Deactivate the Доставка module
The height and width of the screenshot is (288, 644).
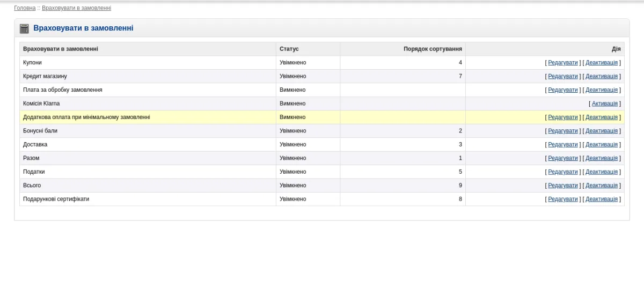pyautogui.click(x=602, y=144)
